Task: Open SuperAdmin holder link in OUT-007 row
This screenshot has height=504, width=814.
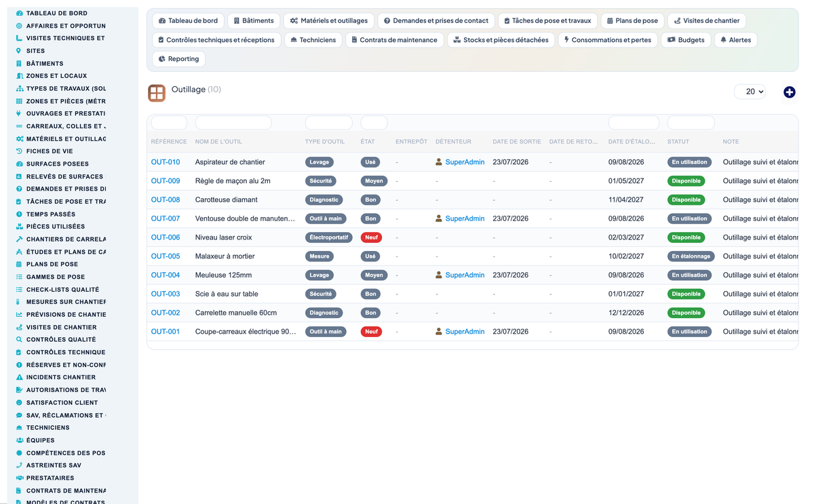Action: [465, 218]
